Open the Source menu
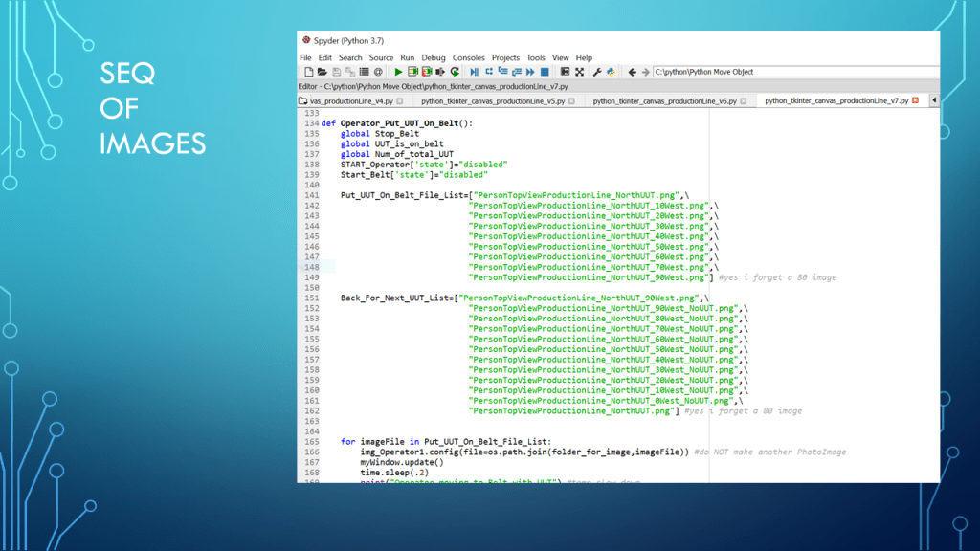Image resolution: width=980 pixels, height=551 pixels. click(x=382, y=57)
